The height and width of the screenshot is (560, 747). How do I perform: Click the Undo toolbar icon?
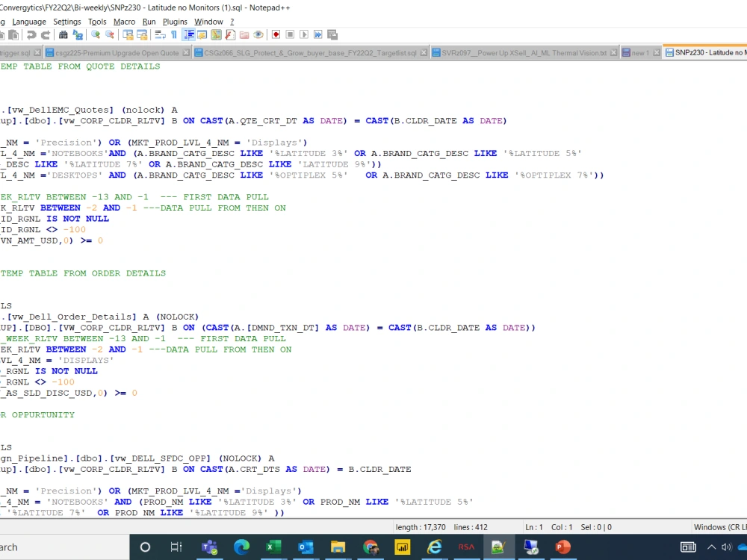31,35
